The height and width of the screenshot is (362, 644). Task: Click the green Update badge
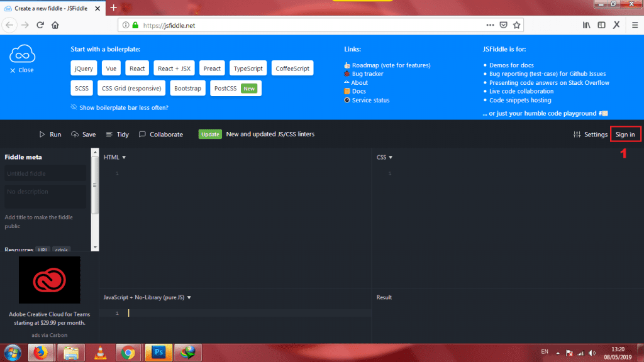click(x=210, y=134)
